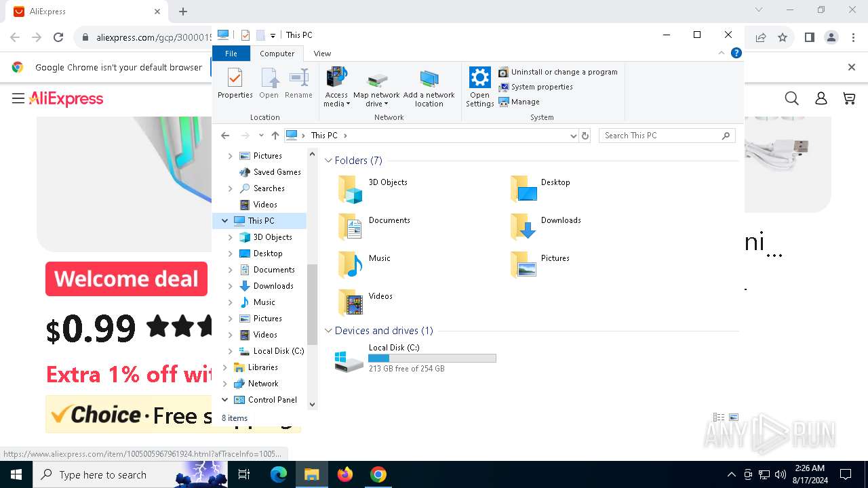Collapse the Folders (7) group
This screenshot has height=488, width=868.
point(328,161)
